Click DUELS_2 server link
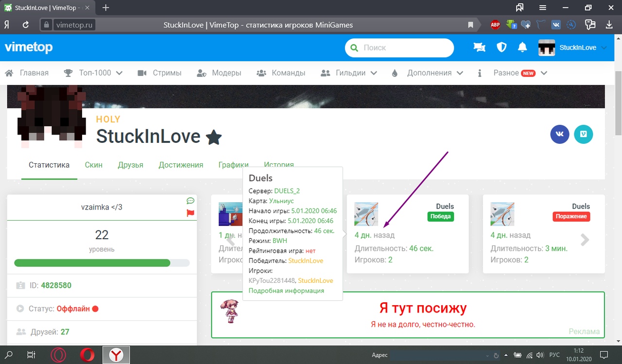Viewport: 622px width, 364px height. (x=287, y=191)
